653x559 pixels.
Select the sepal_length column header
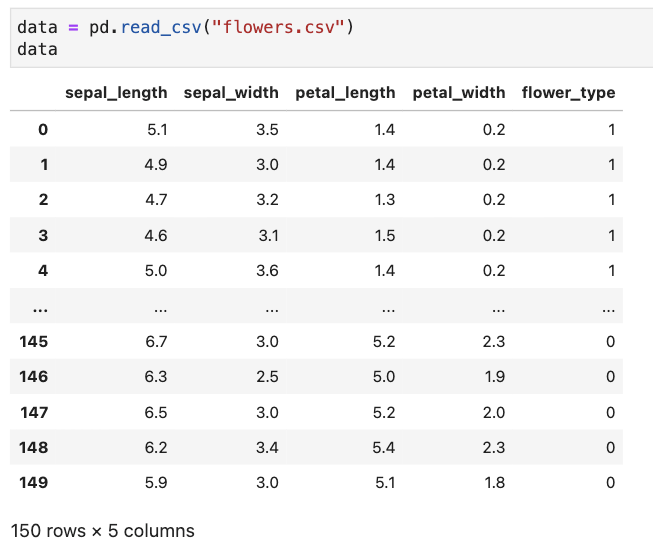116,92
